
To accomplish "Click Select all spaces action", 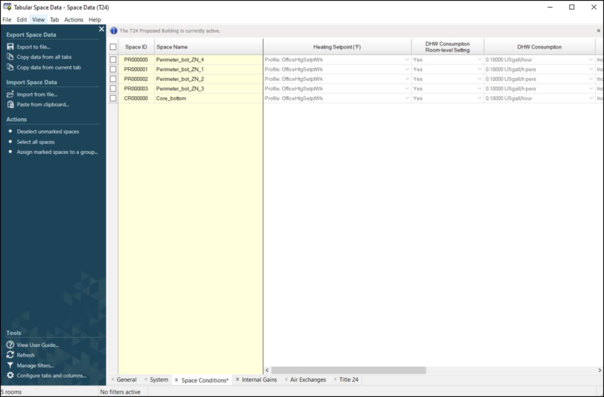I will [35, 142].
